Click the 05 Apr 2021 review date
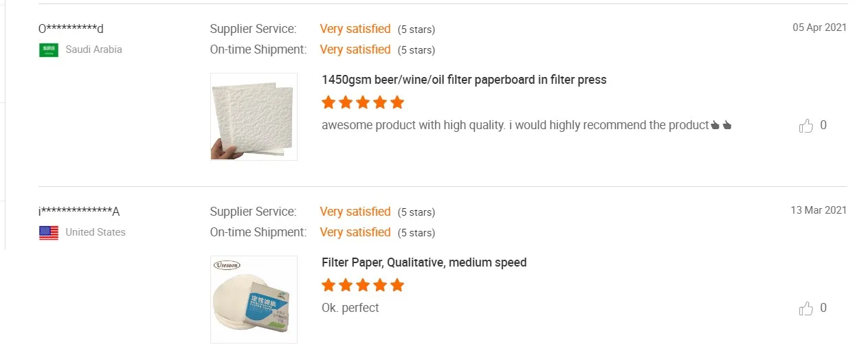The height and width of the screenshot is (349, 868). point(819,27)
